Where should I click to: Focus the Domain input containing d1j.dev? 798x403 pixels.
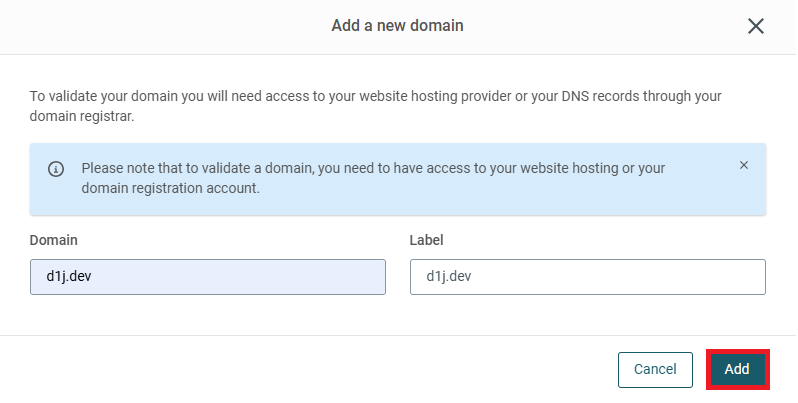(208, 277)
